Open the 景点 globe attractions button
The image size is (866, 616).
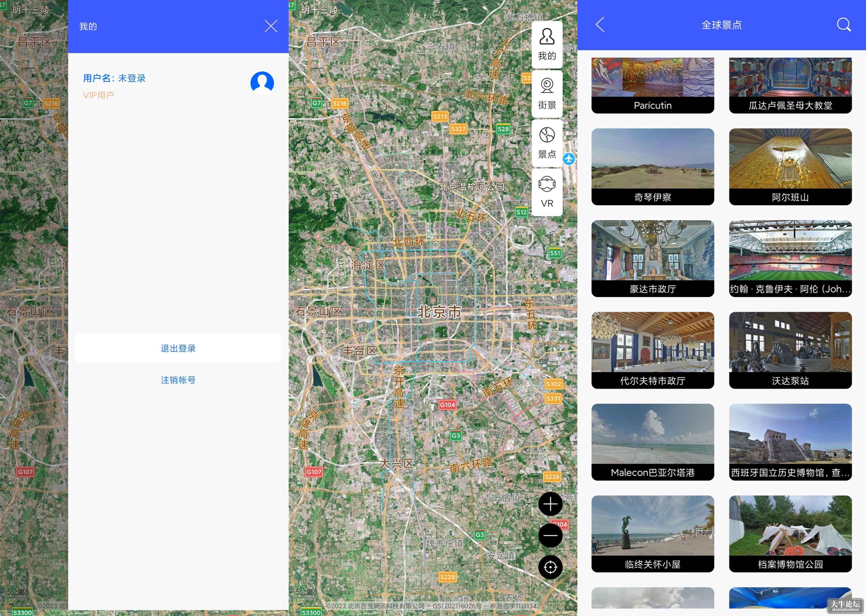click(547, 143)
